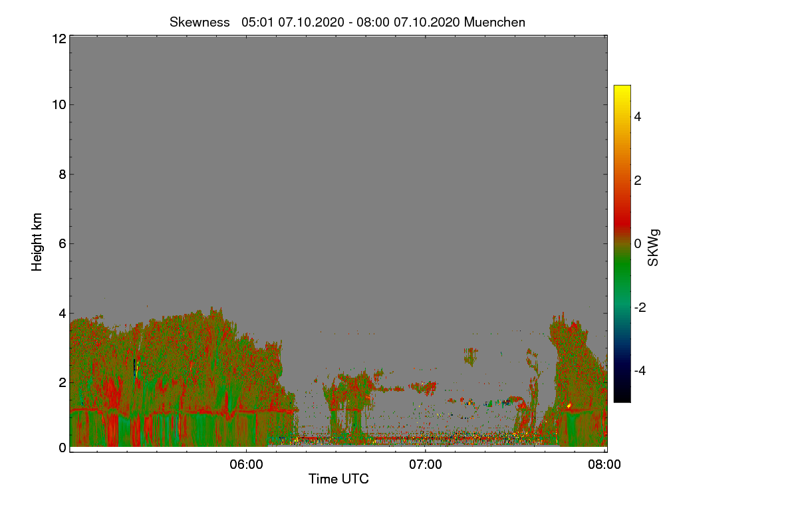Click the black bottom of the colorbar
This screenshot has width=798, height=532.
pyautogui.click(x=622, y=394)
